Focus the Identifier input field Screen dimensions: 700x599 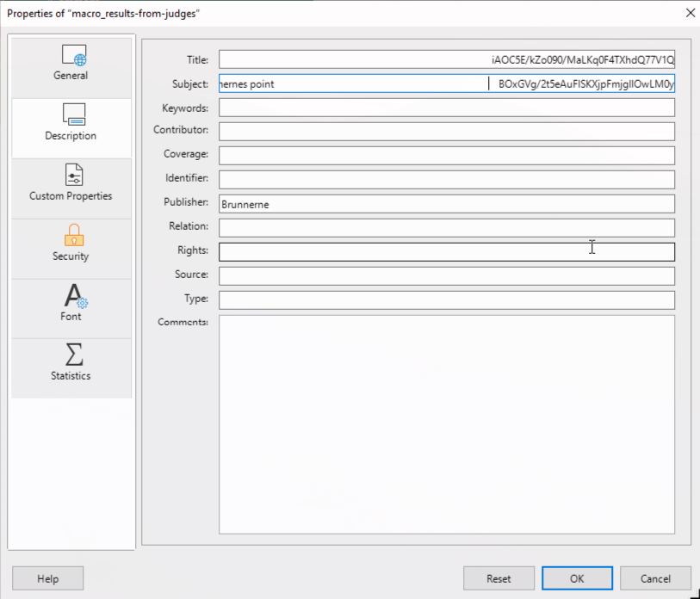[446, 180]
